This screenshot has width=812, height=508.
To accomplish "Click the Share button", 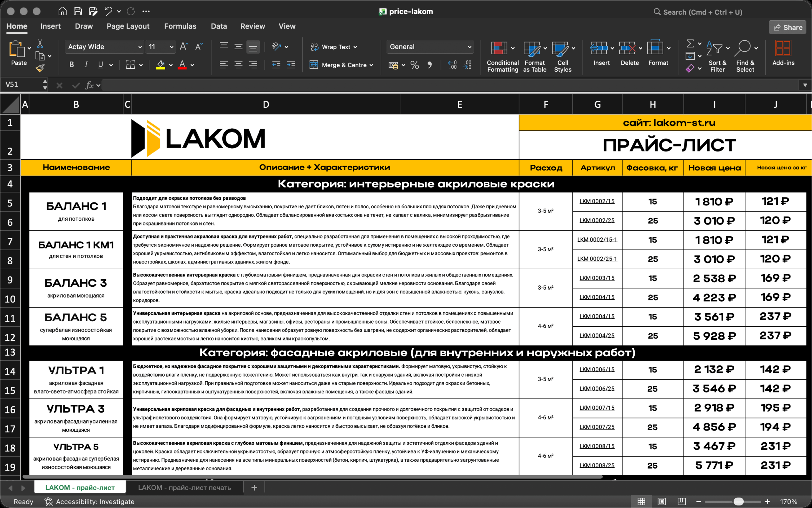I will tap(787, 28).
